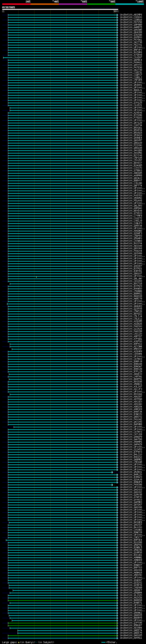
Task: Select hit label UniRef100_Q7PT95
Action: [131, 623]
